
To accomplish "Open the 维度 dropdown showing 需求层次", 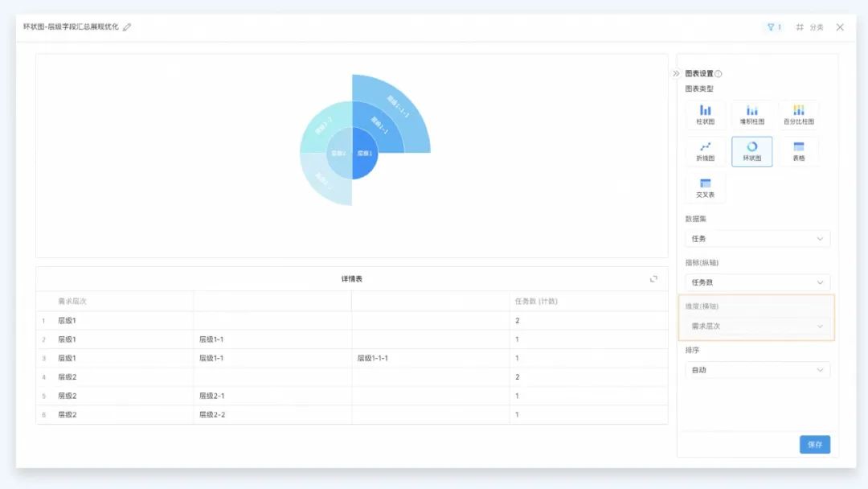I will [757, 327].
